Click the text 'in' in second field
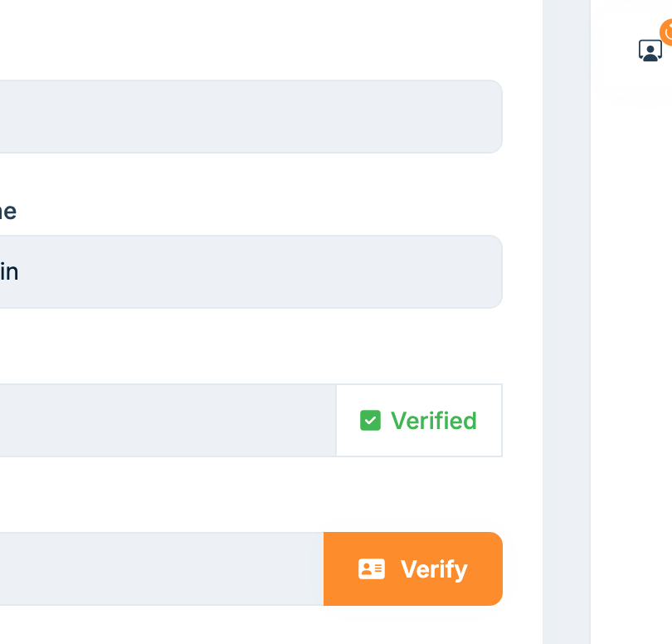The image size is (672, 644). pyautogui.click(x=9, y=272)
